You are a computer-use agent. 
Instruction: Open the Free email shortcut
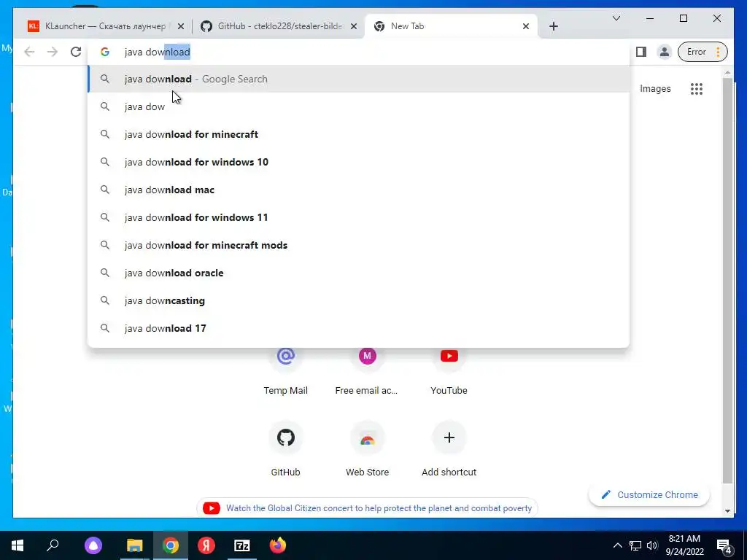click(x=367, y=371)
